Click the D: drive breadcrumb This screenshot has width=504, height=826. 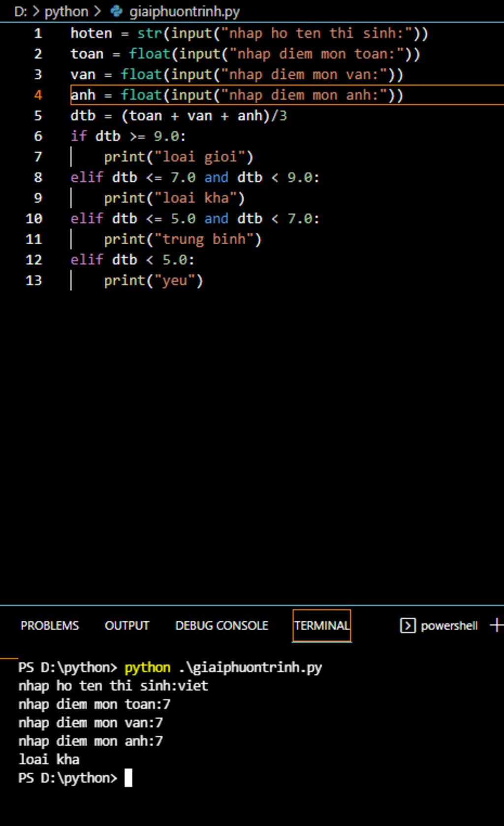pyautogui.click(x=20, y=11)
